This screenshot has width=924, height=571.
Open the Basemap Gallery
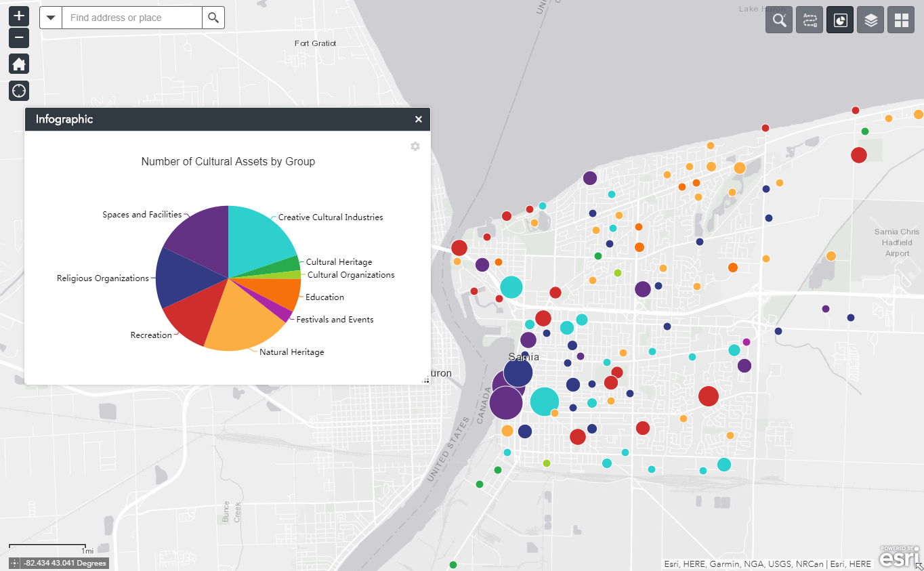[900, 20]
